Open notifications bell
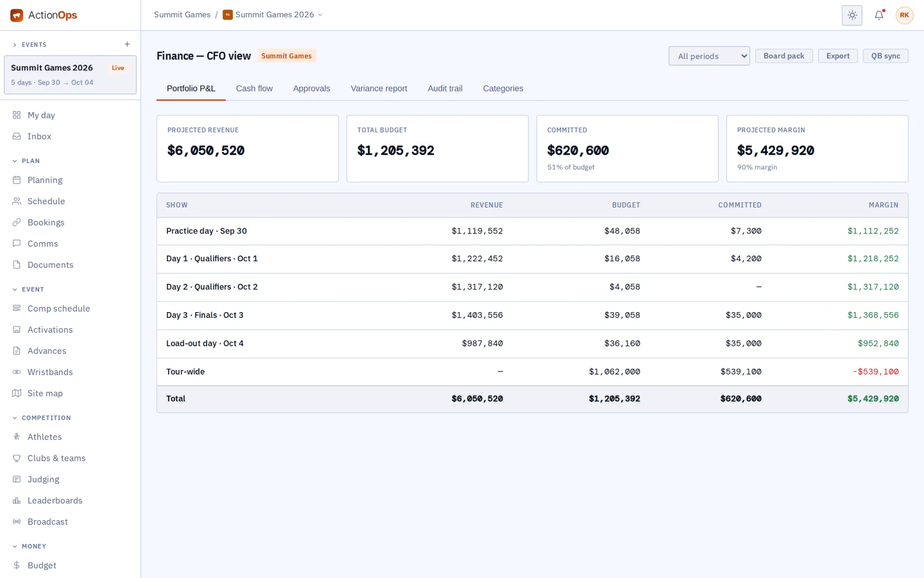The height and width of the screenshot is (578, 924). point(879,15)
